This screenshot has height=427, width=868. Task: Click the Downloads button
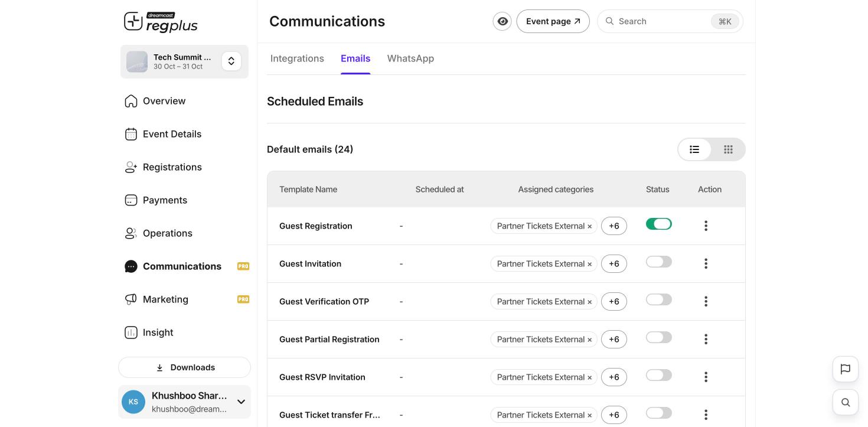coord(184,367)
